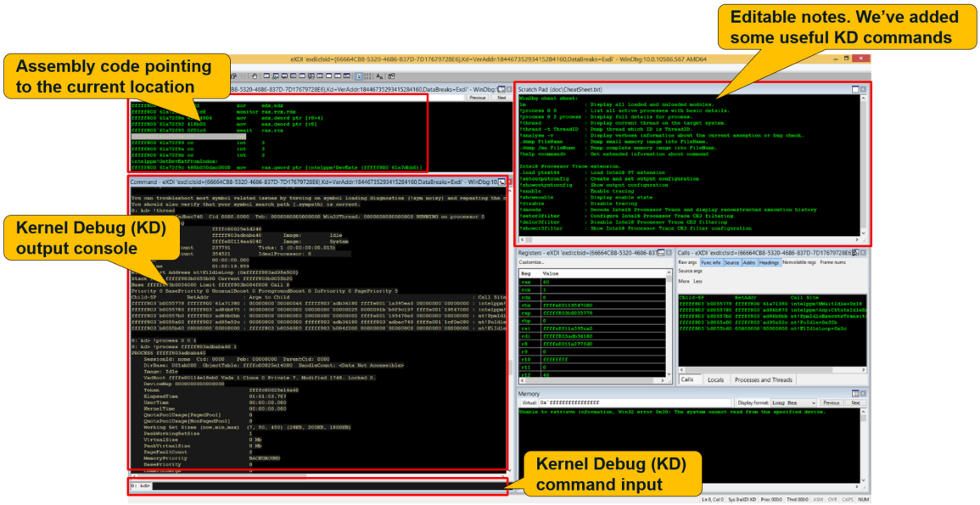
Task: Click More in Calls window
Action: point(684,281)
